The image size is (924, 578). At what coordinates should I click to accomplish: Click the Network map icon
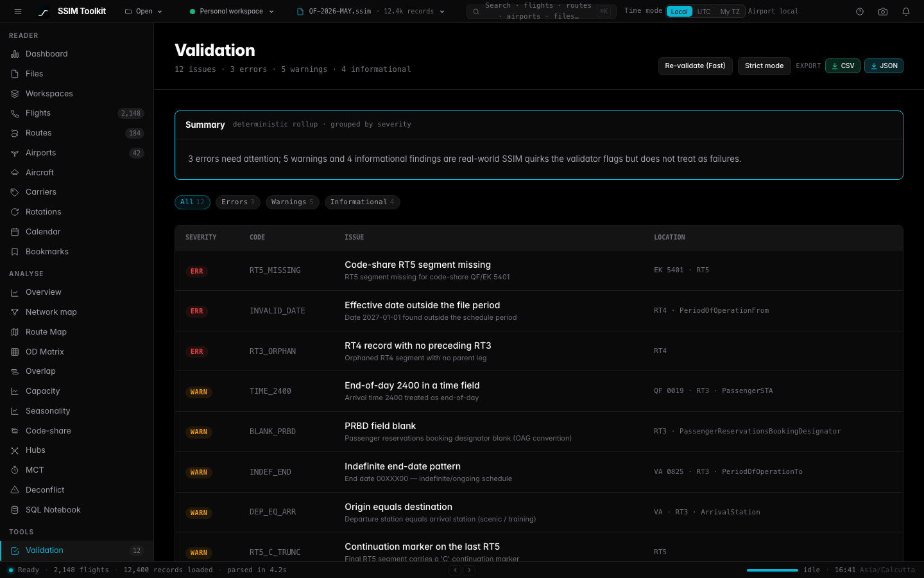[15, 312]
